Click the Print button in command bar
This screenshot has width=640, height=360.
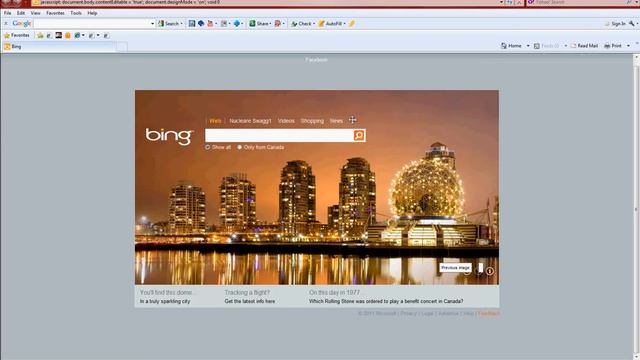[x=613, y=46]
